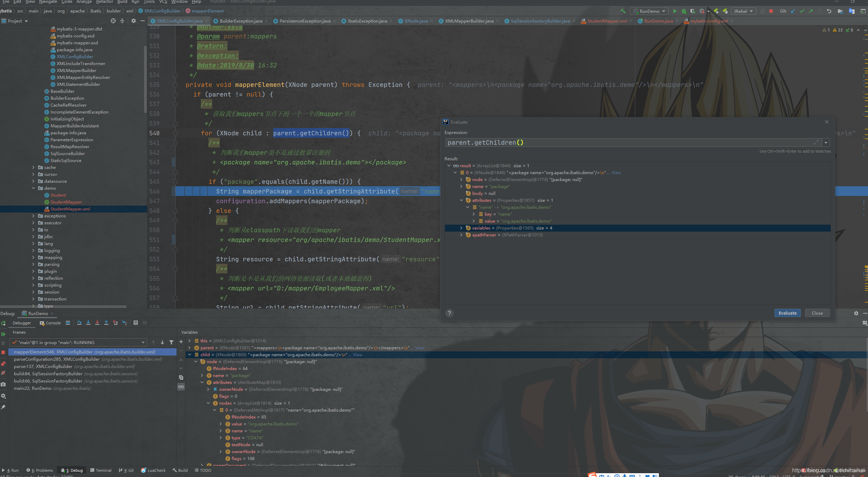Expand xpathParser row in Evaluate result

pos(461,235)
